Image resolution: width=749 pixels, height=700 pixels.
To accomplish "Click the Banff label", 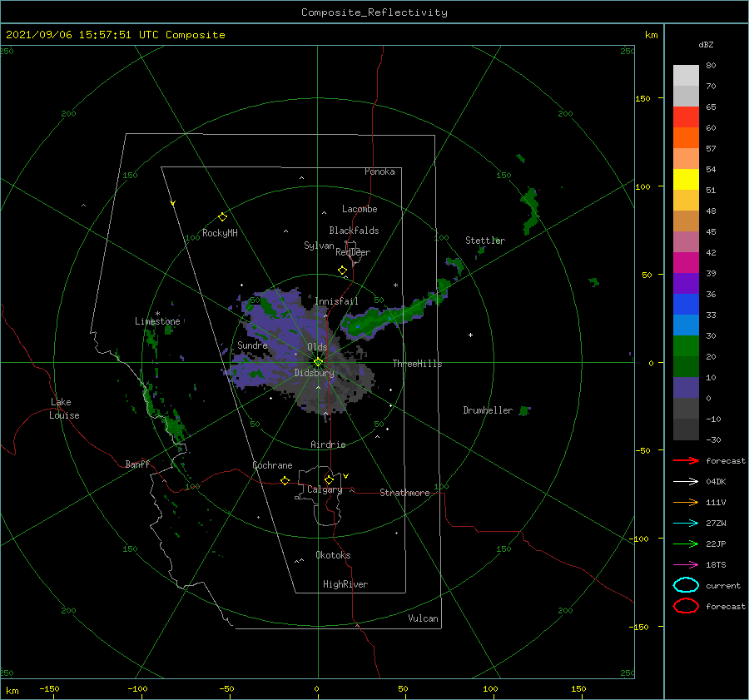I will [x=137, y=464].
